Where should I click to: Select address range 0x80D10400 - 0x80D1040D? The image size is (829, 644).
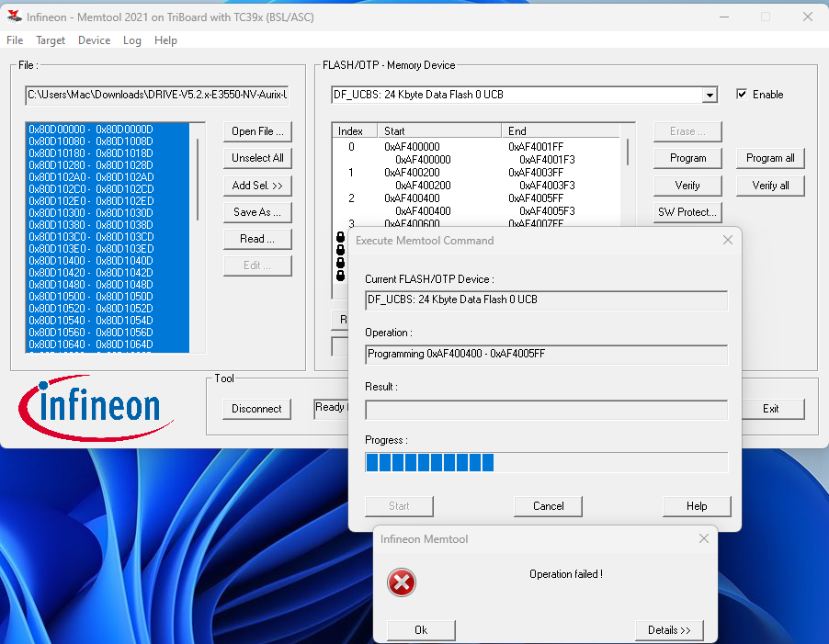coord(108,261)
